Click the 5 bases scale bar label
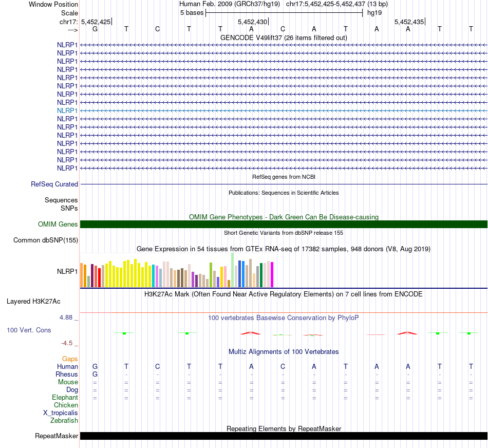This screenshot has width=488, height=448. [x=192, y=13]
